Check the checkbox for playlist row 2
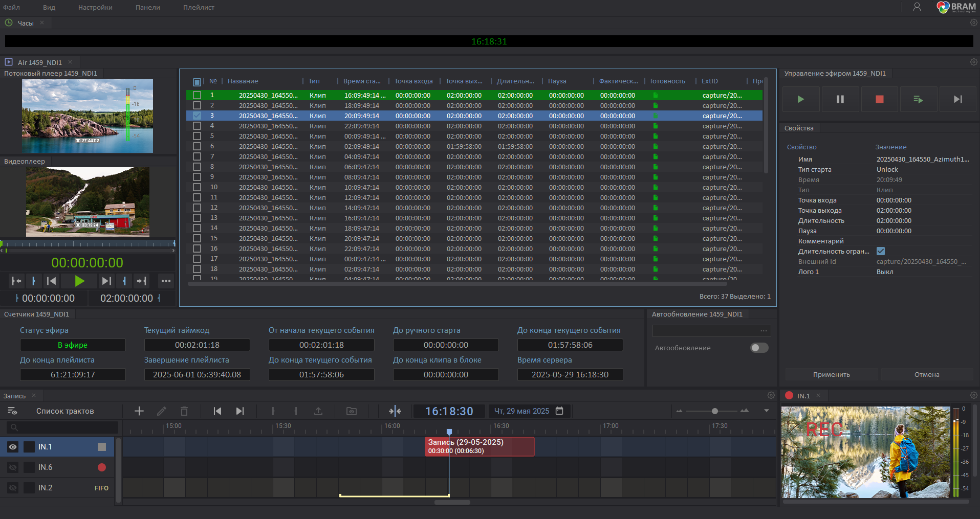980x519 pixels. pyautogui.click(x=197, y=105)
